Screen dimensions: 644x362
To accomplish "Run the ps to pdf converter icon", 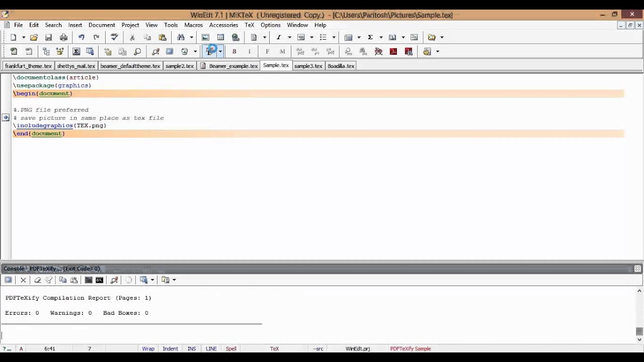I will pos(330,51).
